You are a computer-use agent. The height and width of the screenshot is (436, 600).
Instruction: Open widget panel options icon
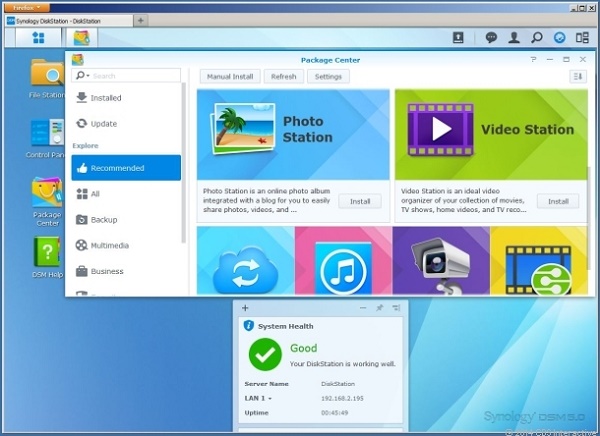(396, 308)
